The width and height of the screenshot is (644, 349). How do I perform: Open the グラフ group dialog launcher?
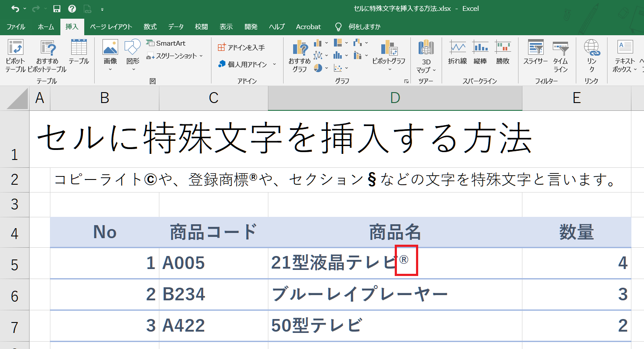(406, 81)
